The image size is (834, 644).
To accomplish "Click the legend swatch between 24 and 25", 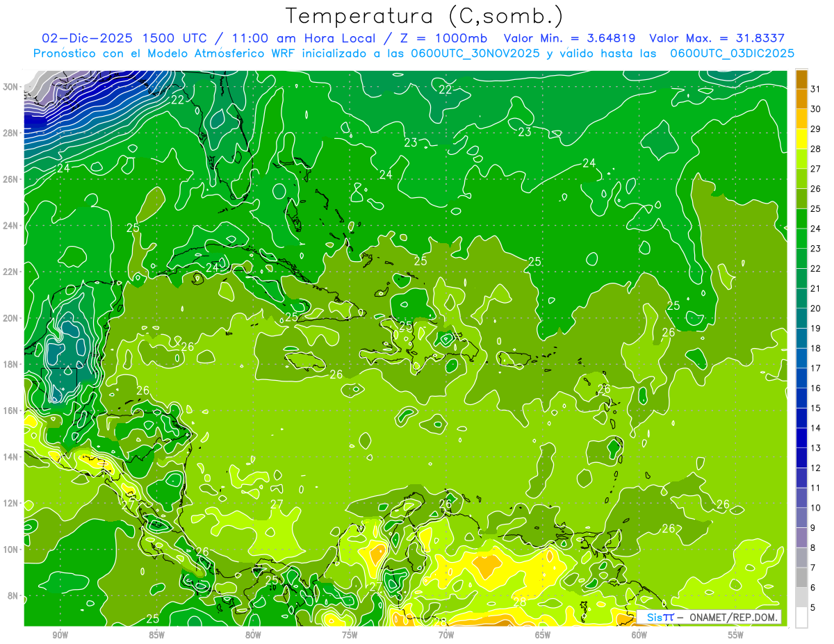I will point(801,219).
